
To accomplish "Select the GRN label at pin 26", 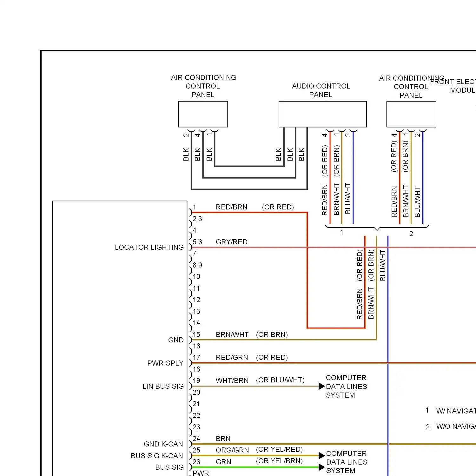I will 223,462.
